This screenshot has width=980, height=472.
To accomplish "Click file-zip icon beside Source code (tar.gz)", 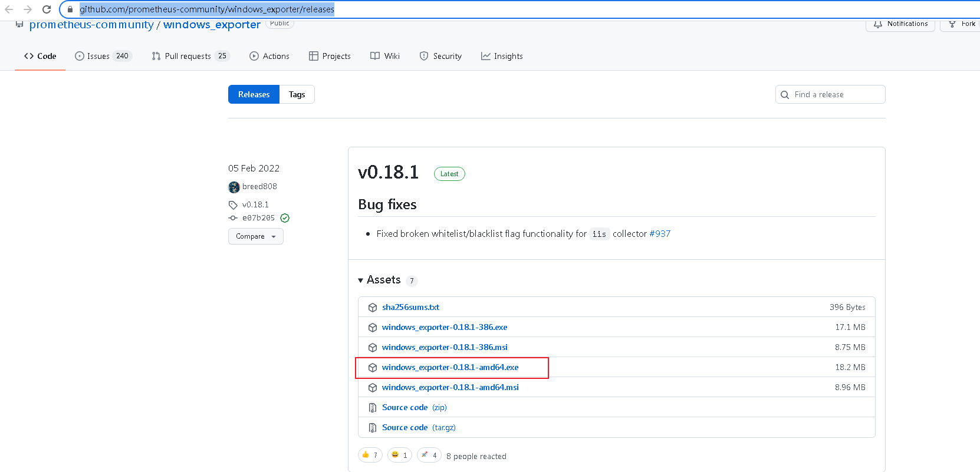I will pos(373,428).
